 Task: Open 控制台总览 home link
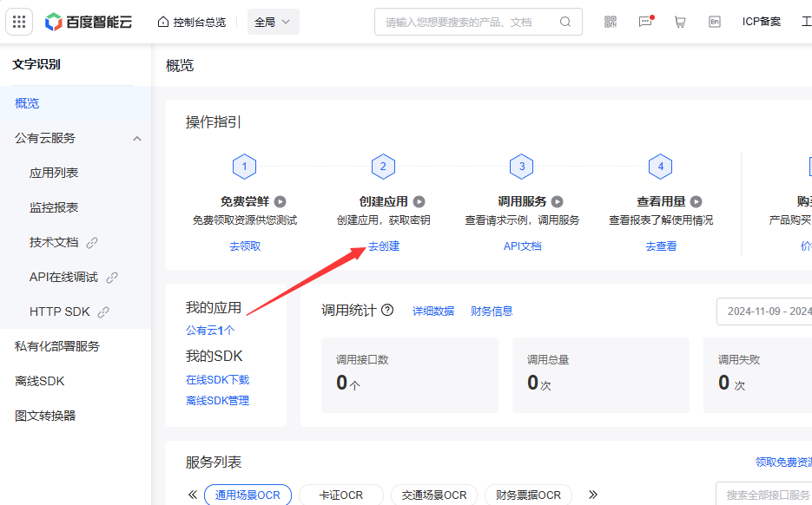pos(192,22)
